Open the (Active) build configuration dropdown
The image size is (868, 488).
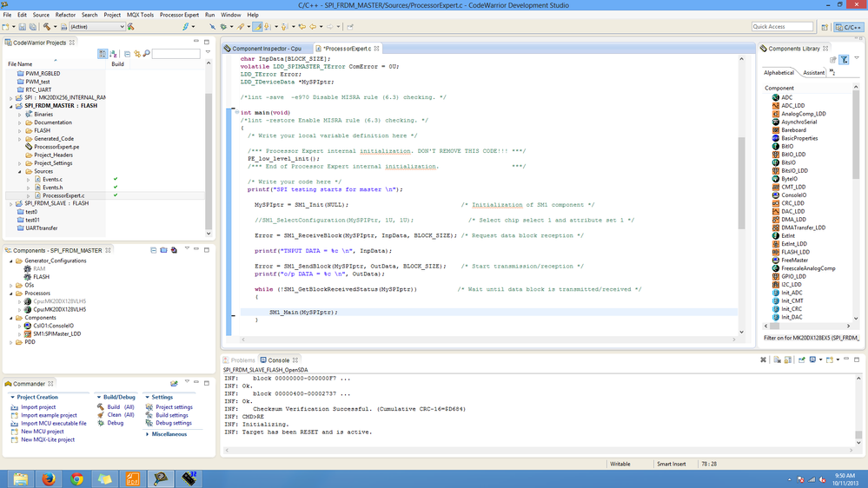tap(96, 27)
